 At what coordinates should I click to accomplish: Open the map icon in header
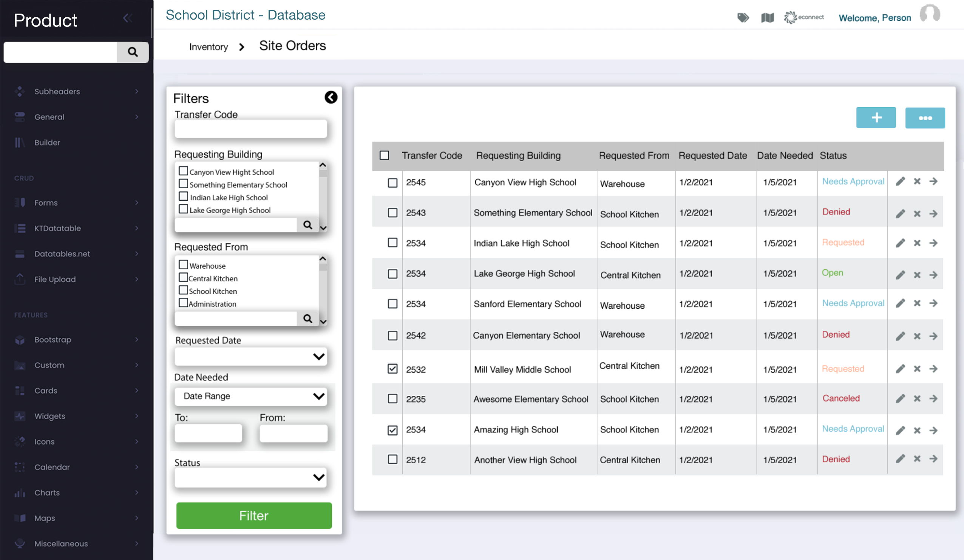[767, 18]
